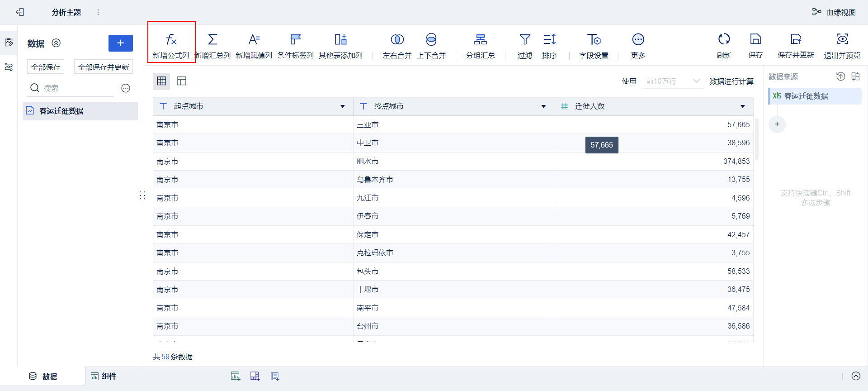
Task: Click the 58,533 value cell
Action: 654,271
